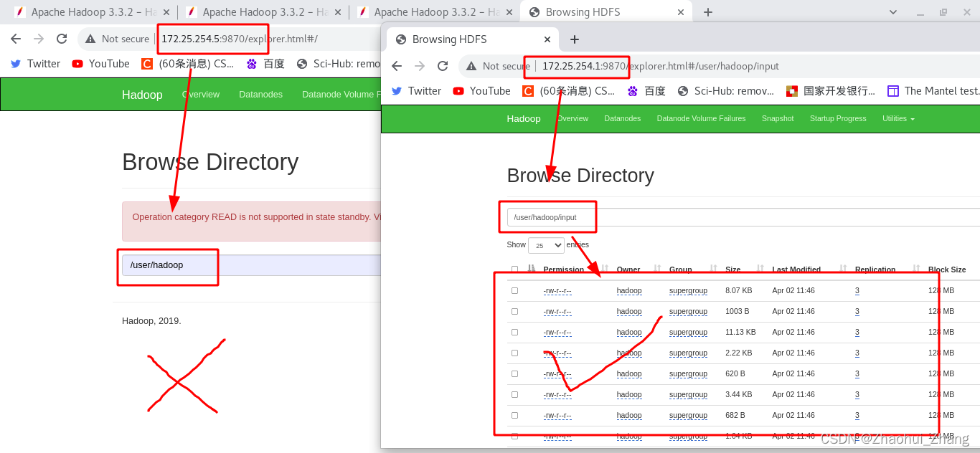This screenshot has height=453, width=980.
Task: Click replication 3 of the 3.44 KB file
Action: click(857, 395)
